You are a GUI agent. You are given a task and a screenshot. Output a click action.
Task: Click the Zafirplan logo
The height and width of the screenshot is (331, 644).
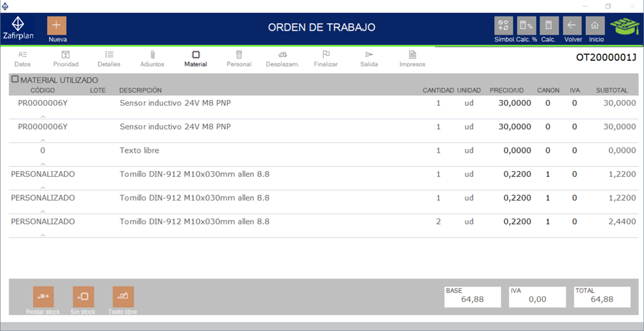22,29
